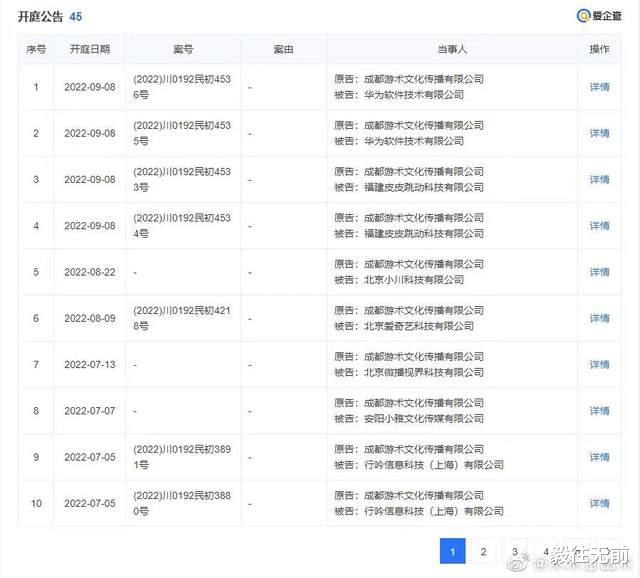Click 华为软件技术有限公司 in row 1

point(414,95)
